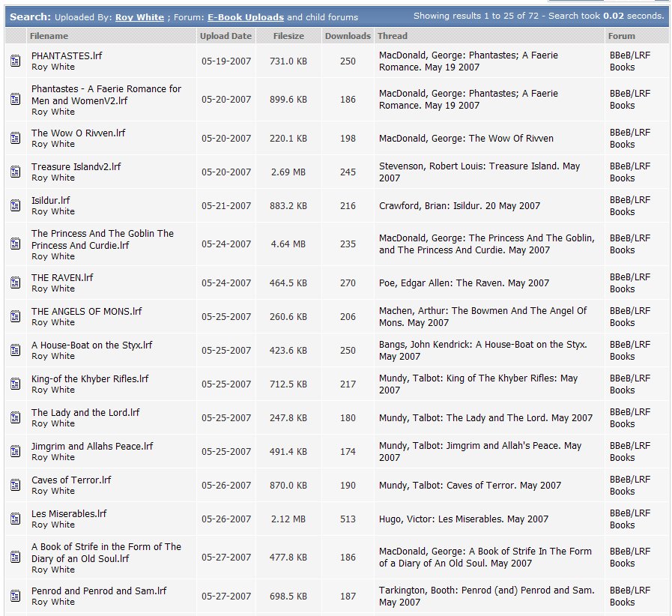Viewport: 672px width, 616px height.
Task: Click Roy White name under THE RAVEN.lrf
Action: tap(53, 289)
